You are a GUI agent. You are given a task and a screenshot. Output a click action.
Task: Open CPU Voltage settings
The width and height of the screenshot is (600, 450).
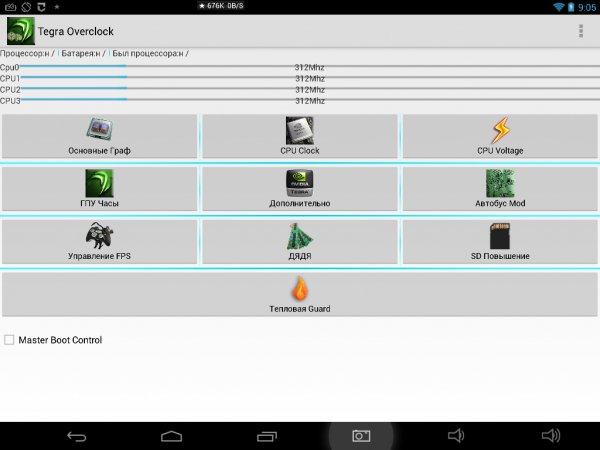[500, 136]
